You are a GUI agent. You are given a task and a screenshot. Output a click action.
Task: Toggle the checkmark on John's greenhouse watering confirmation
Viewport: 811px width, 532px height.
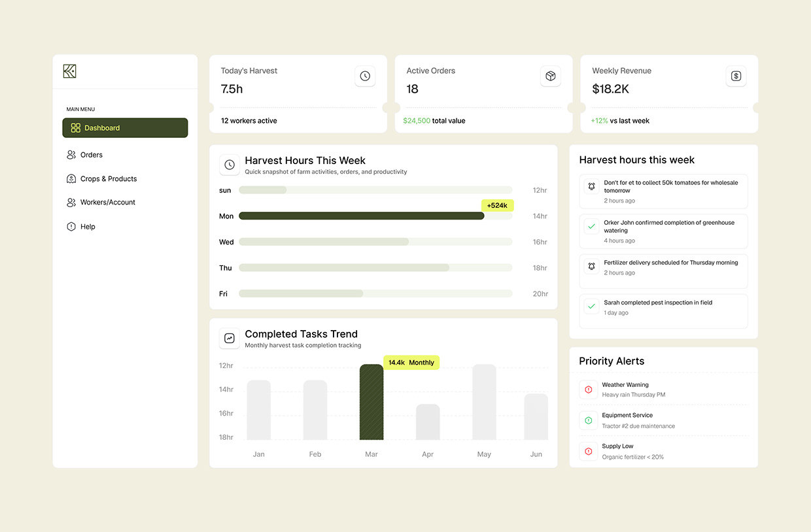point(591,227)
